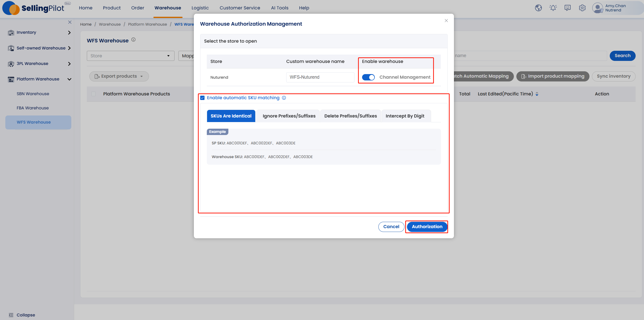Click the Platform Warehouse sidebar icon
644x320 pixels.
point(11,79)
